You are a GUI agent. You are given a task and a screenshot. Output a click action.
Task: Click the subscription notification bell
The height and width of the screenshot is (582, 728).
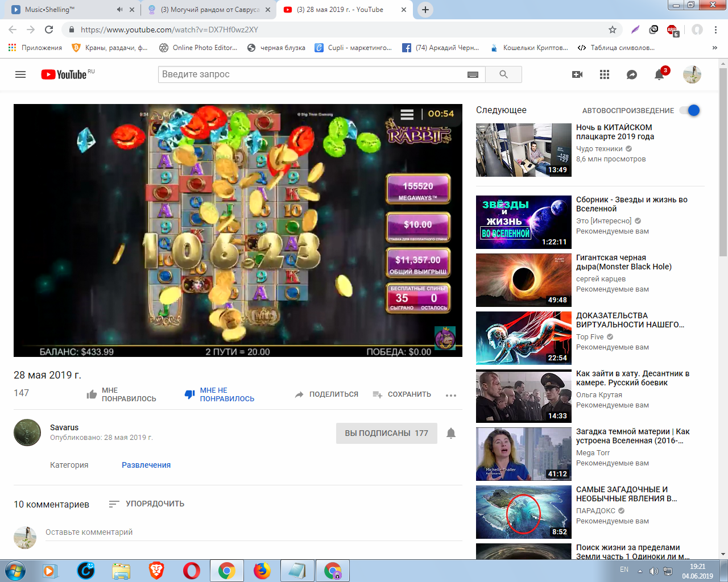tap(451, 434)
